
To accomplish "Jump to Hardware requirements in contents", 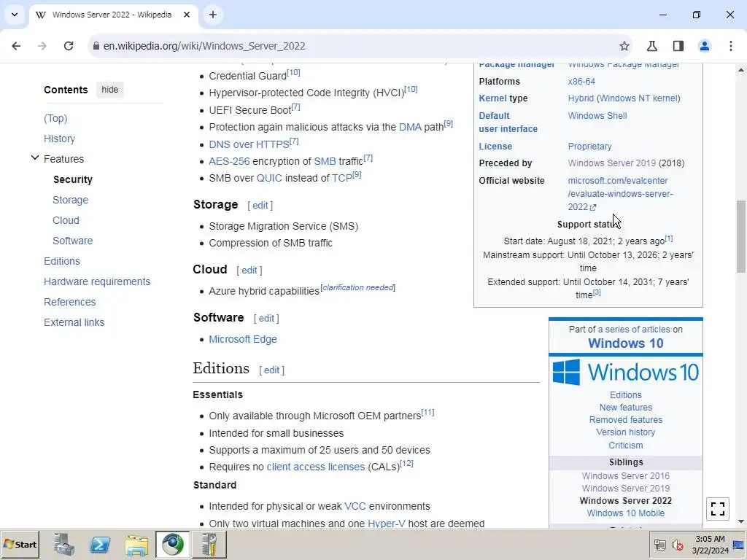I will 97,282.
